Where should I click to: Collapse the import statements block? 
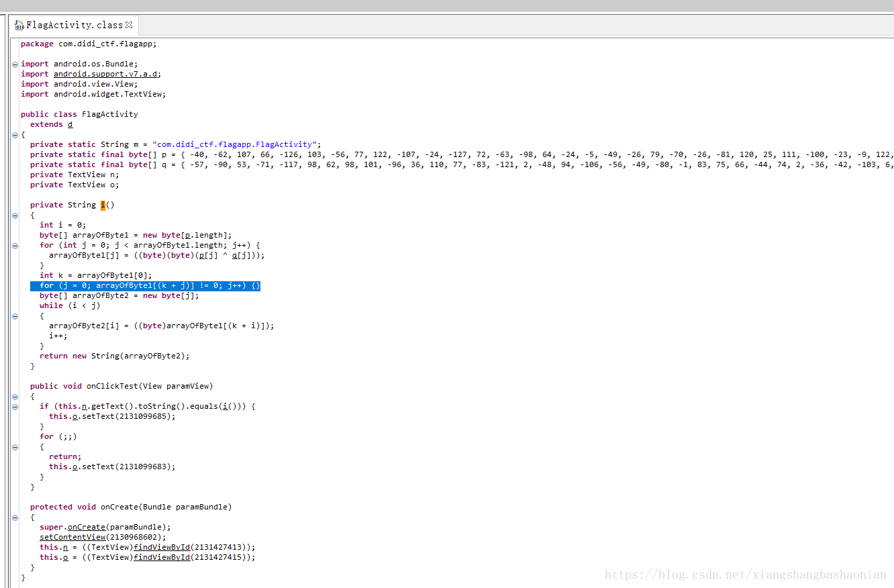(x=14, y=63)
